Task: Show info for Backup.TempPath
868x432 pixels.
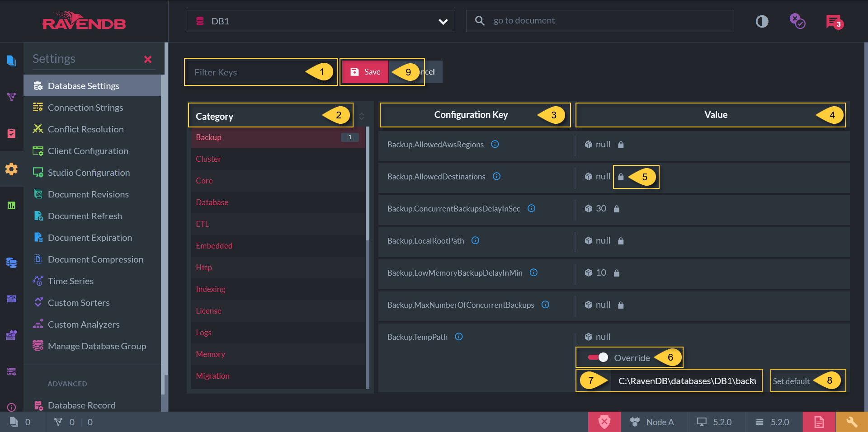Action: pos(459,337)
